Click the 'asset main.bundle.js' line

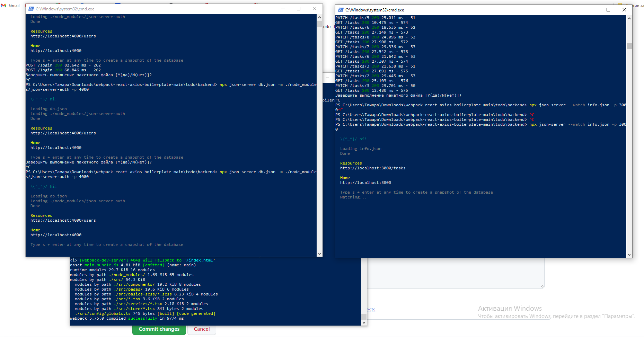(x=133, y=265)
